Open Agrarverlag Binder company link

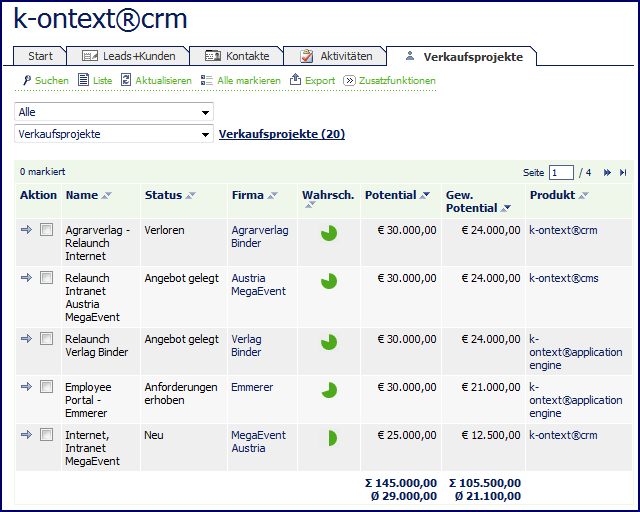point(260,236)
